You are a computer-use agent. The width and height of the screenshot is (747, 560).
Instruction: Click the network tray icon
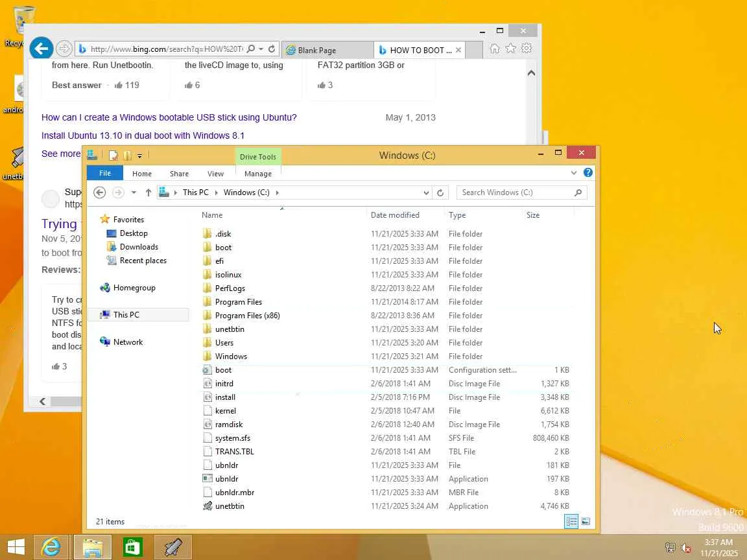click(670, 548)
